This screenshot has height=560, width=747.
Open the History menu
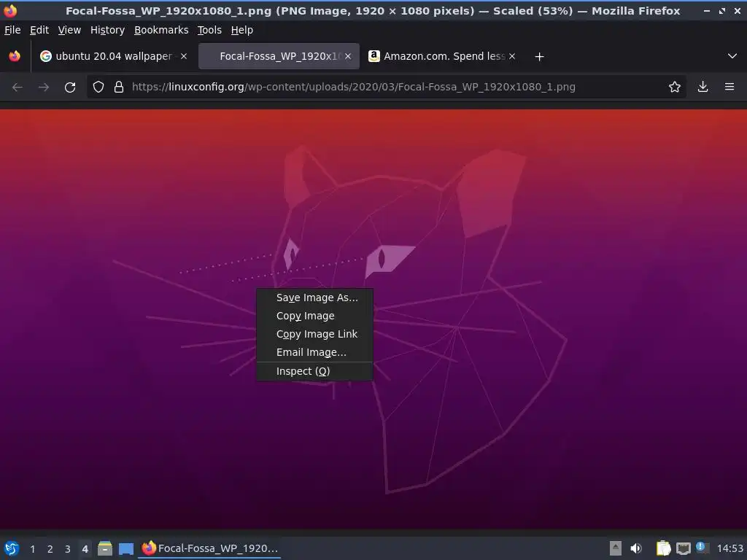tap(107, 30)
